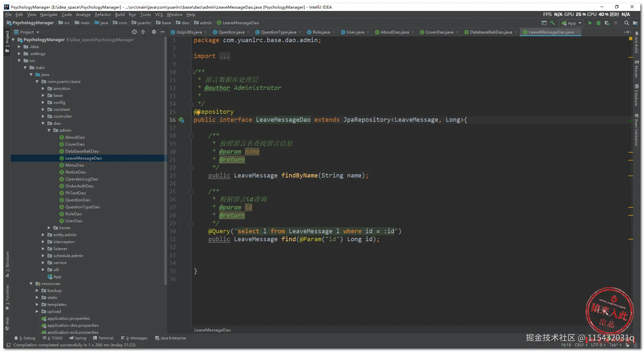Build project using the hammer icon
The height and width of the screenshot is (352, 644).
553,23
